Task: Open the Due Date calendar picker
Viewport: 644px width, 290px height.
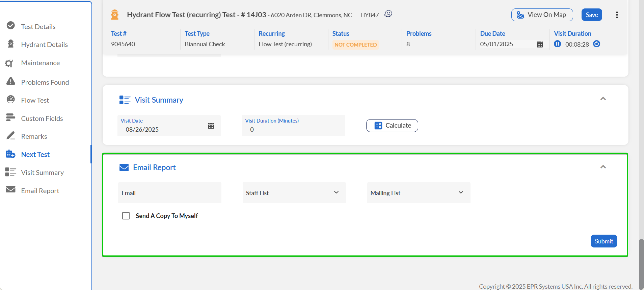Action: (x=539, y=45)
